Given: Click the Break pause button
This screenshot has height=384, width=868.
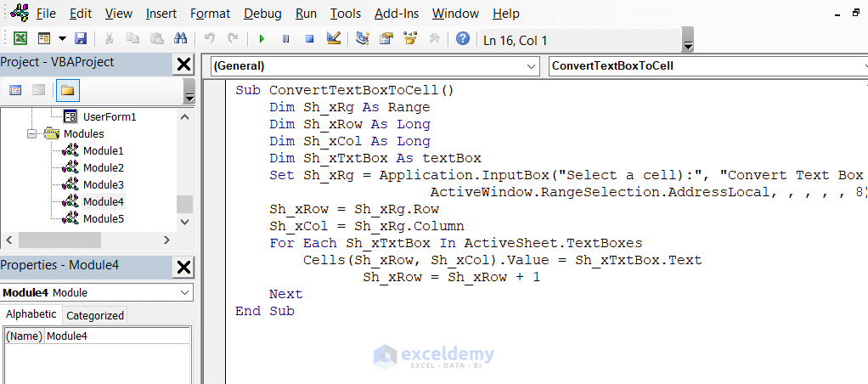Looking at the screenshot, I should (x=285, y=39).
